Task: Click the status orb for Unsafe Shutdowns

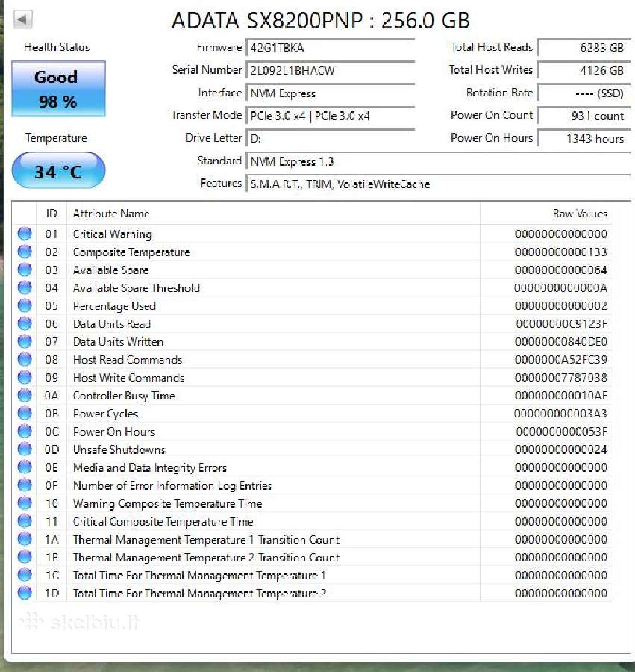Action: point(25,449)
